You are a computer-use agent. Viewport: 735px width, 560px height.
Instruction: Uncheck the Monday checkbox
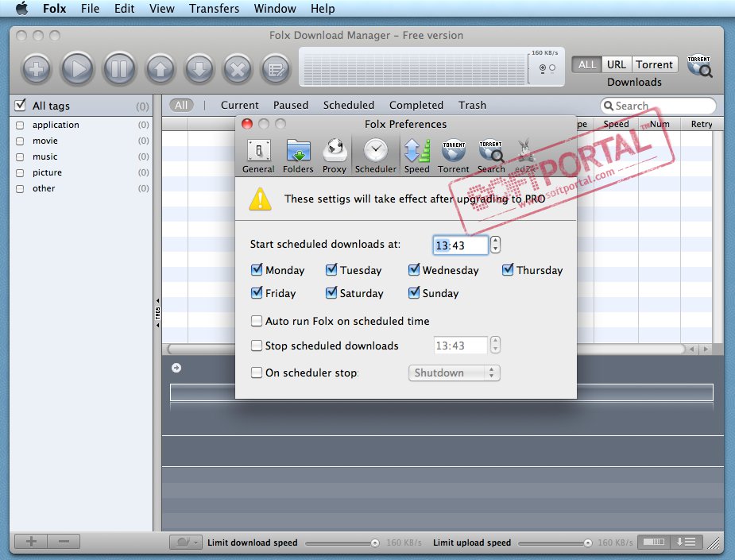tap(257, 269)
